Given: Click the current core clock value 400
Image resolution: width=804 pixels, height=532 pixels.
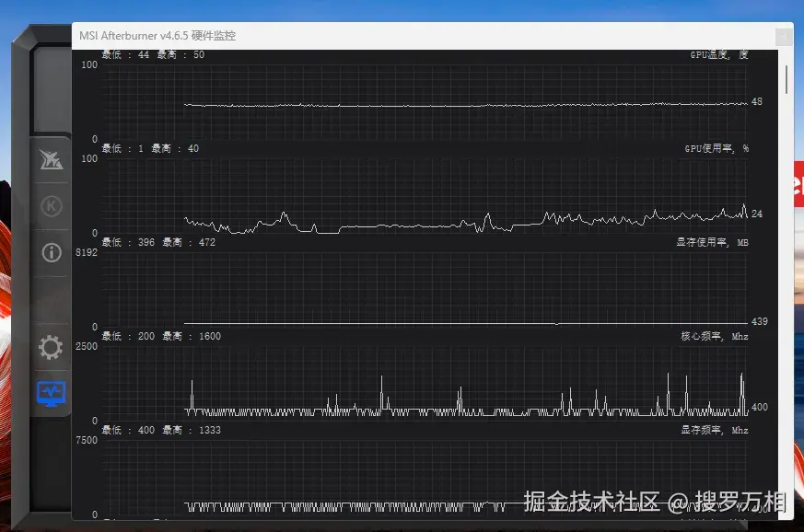Looking at the screenshot, I should click(760, 407).
